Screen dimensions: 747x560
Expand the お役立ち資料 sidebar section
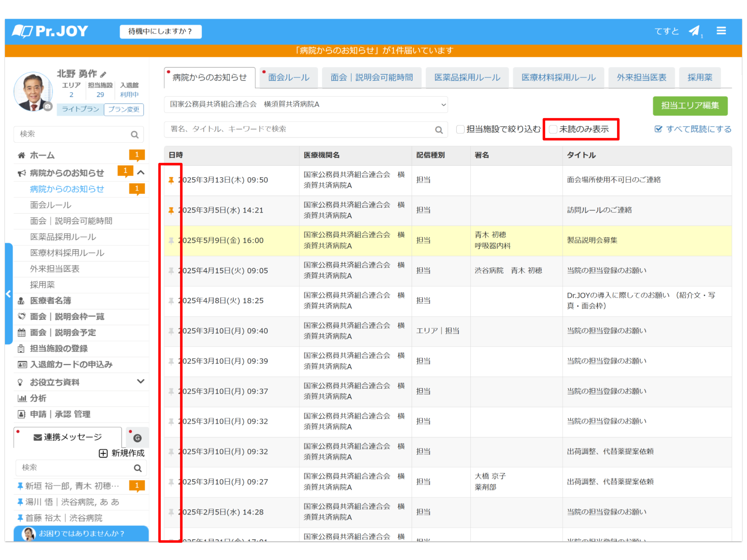[x=141, y=381]
